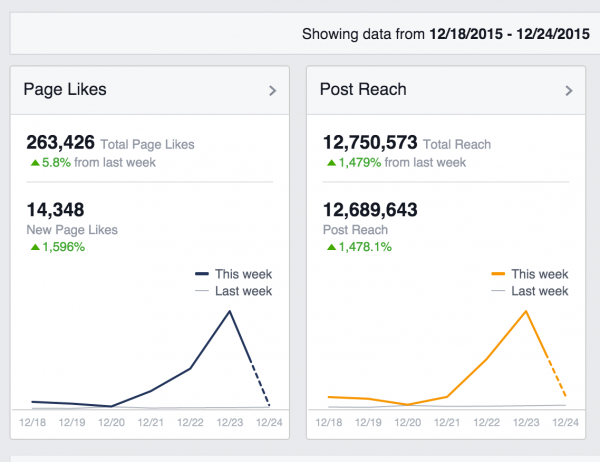Click the date range 12/18/2015 - 12/24/2015
The image size is (600, 462).
pos(509,35)
